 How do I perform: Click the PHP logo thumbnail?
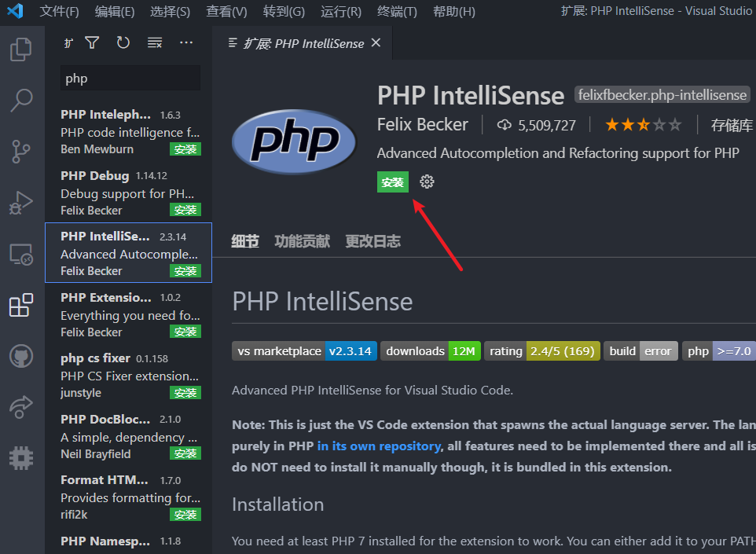(294, 141)
